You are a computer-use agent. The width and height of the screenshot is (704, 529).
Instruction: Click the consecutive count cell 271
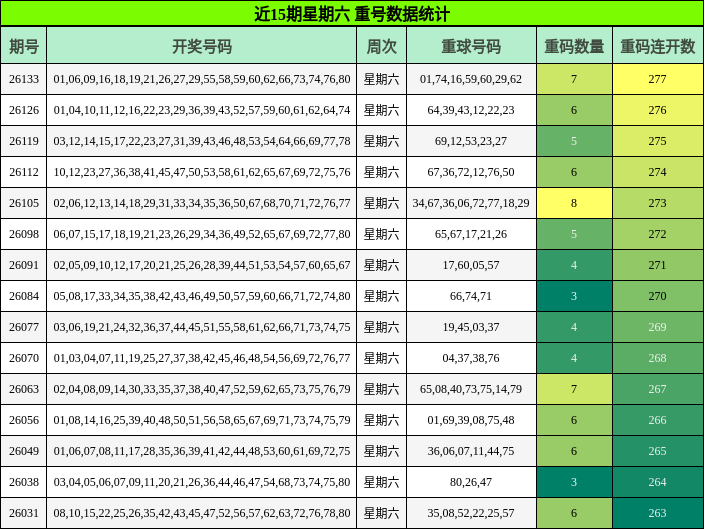[x=658, y=265]
